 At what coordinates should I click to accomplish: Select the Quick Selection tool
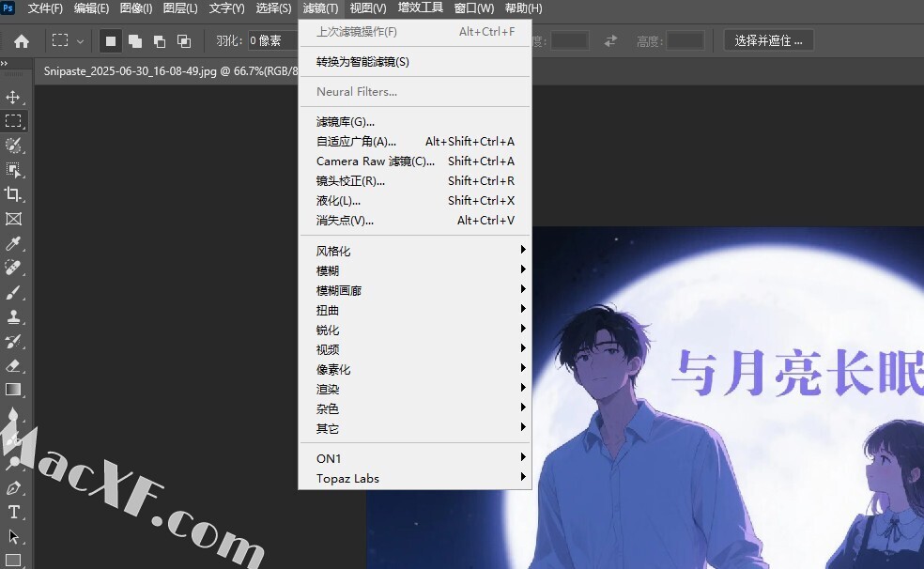13,146
